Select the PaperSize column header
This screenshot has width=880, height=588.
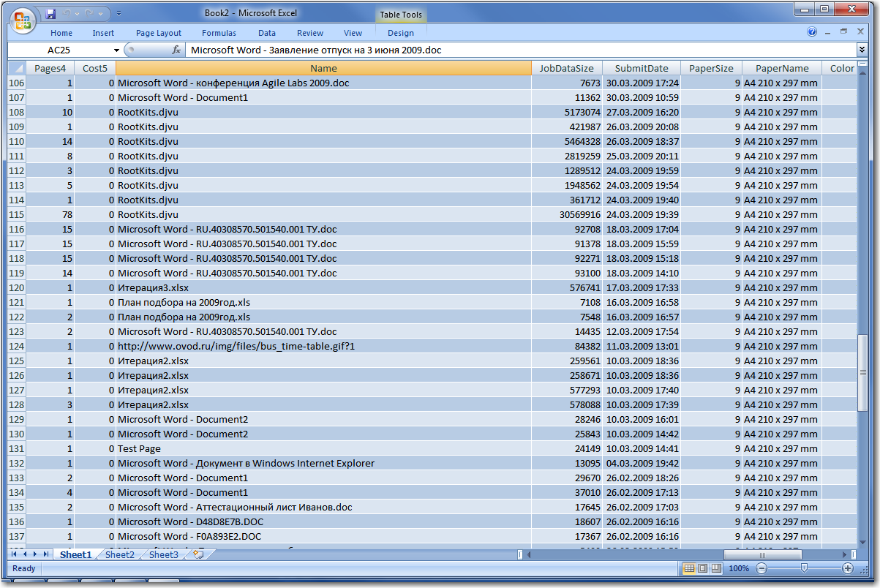click(711, 68)
